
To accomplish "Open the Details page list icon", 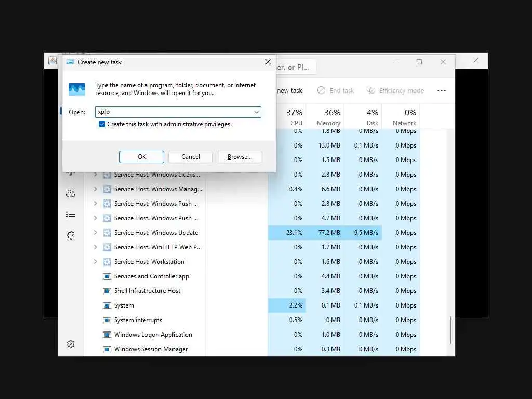I will coord(71,215).
